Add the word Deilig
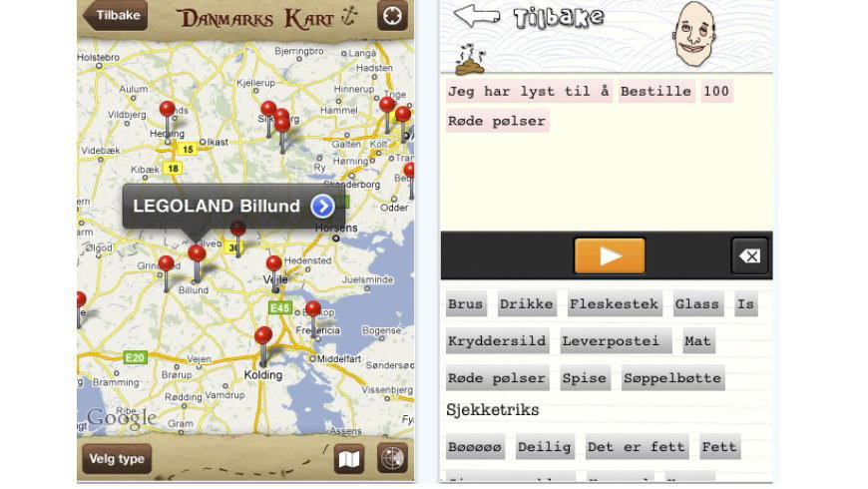This screenshot has width=868, height=489. pos(545,447)
